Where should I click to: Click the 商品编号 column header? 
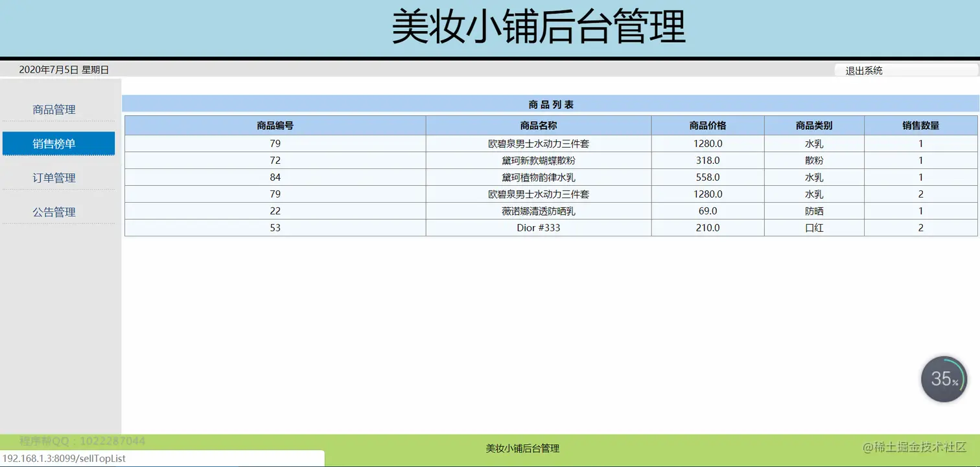pos(275,126)
